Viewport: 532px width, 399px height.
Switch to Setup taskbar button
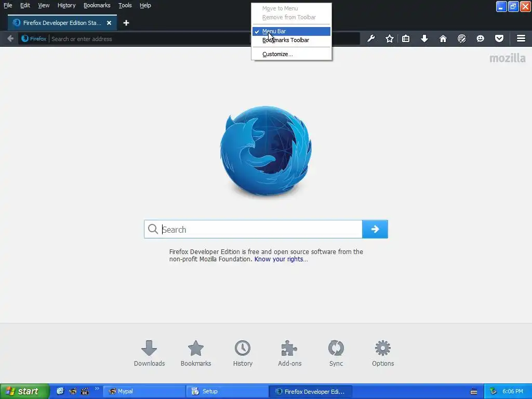click(228, 391)
